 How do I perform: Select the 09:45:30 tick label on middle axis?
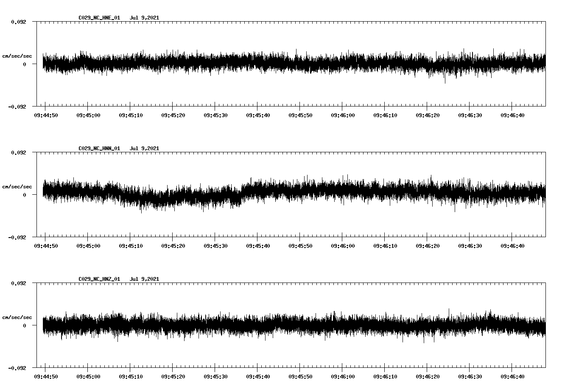click(216, 245)
